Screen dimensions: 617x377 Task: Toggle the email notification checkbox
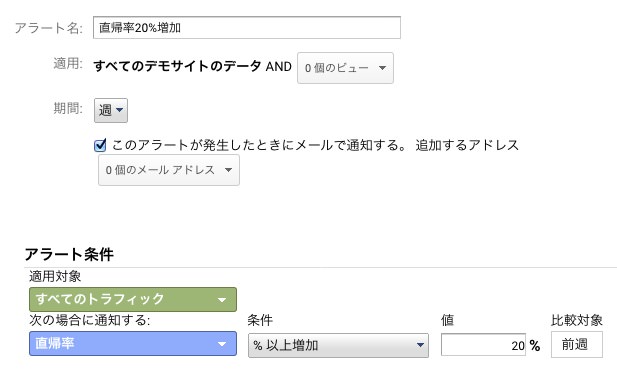(100, 145)
